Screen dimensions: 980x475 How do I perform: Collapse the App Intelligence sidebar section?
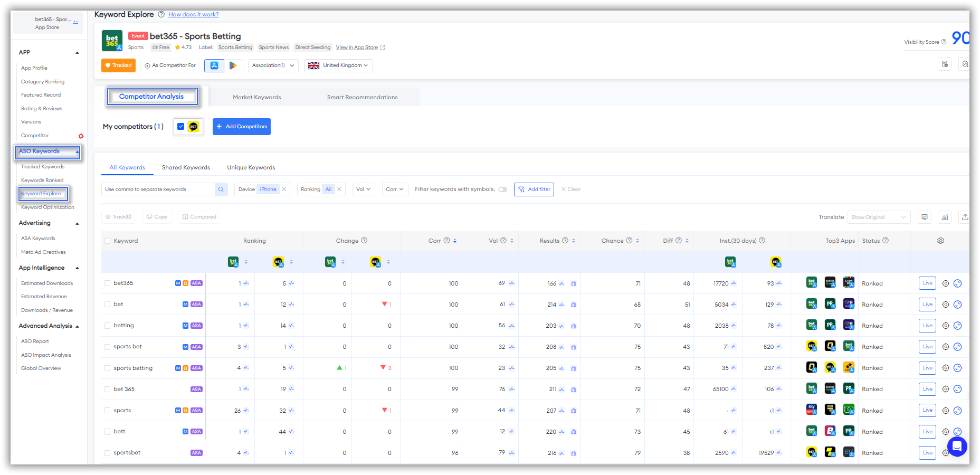tap(77, 268)
